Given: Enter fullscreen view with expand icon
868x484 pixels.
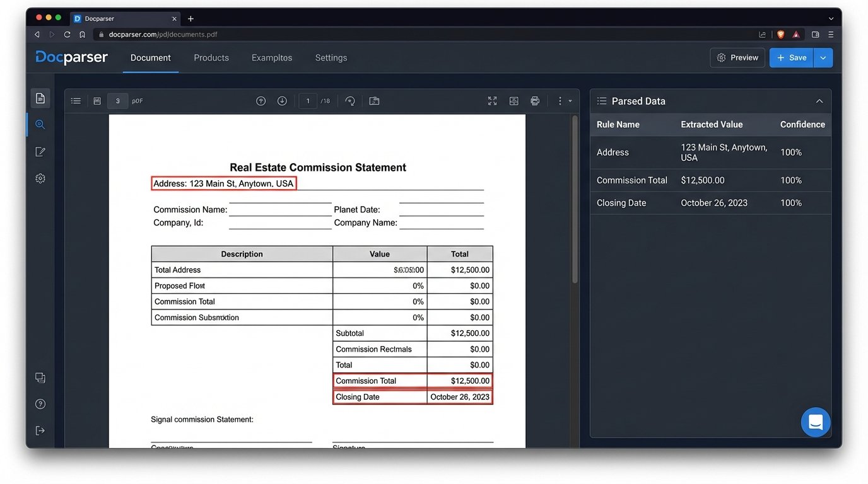Looking at the screenshot, I should [x=492, y=101].
